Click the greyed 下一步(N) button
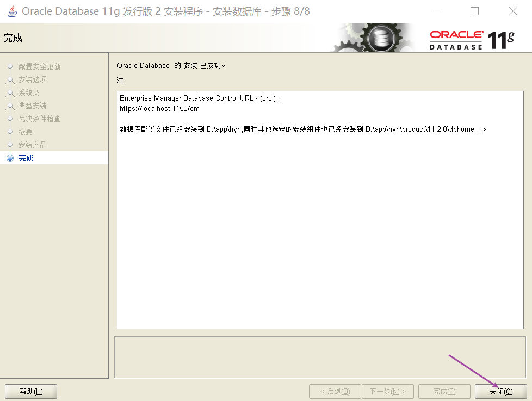Screen dimensions: 532x401 [x=388, y=392]
